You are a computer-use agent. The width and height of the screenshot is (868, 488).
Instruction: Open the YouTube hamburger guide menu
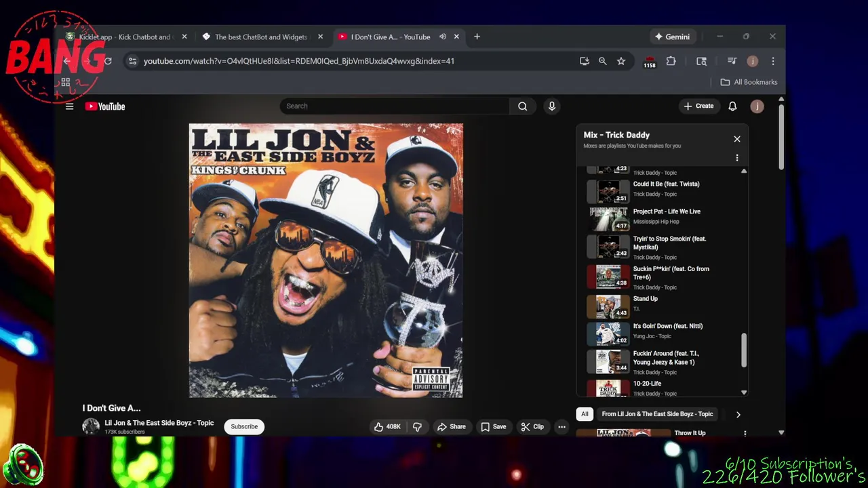pos(69,106)
